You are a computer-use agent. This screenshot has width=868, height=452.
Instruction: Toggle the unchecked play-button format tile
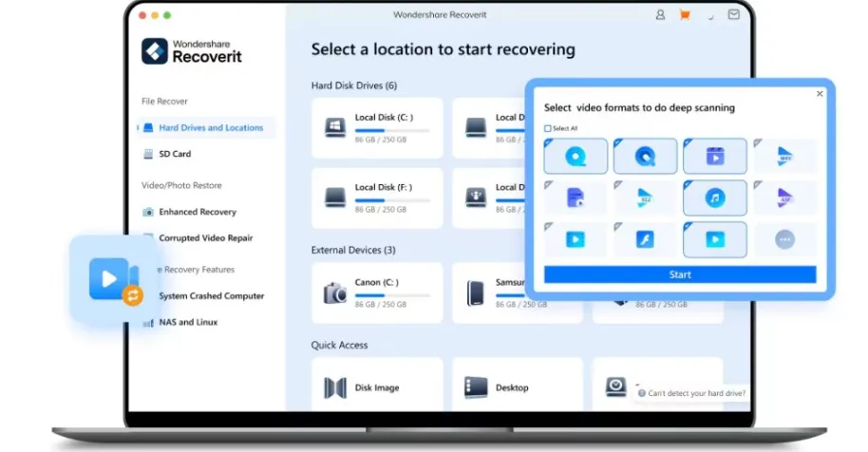point(576,239)
